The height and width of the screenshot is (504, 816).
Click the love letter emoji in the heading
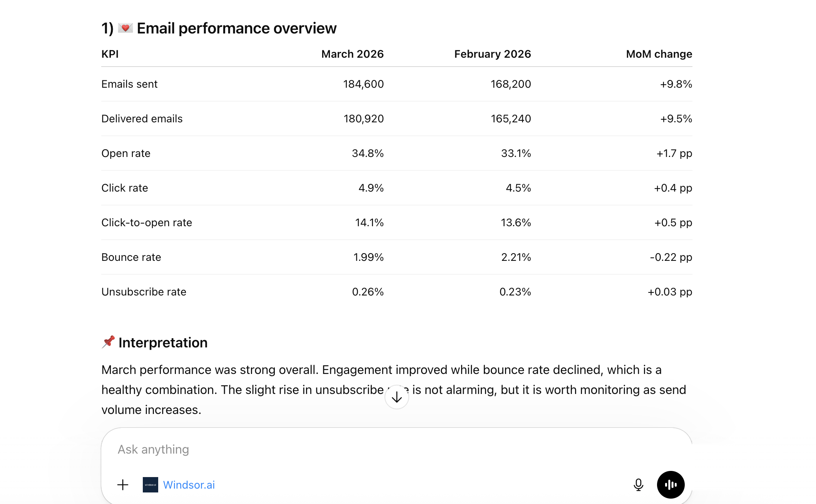pyautogui.click(x=125, y=28)
